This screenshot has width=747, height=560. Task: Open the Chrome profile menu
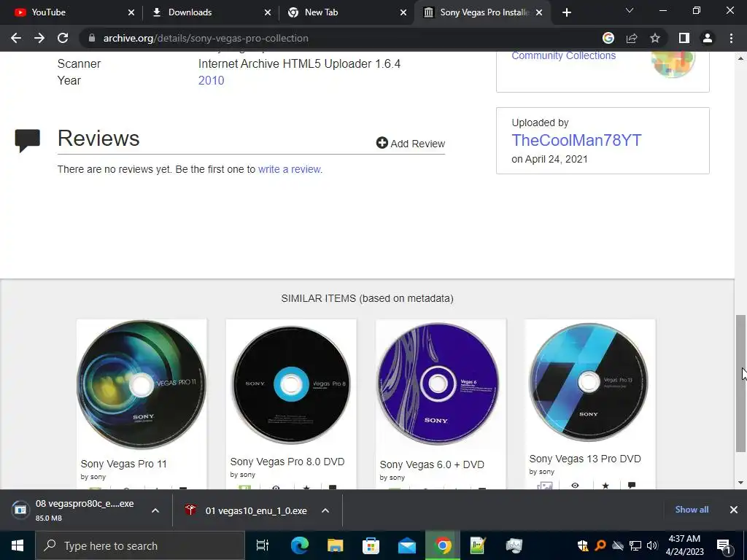click(708, 38)
